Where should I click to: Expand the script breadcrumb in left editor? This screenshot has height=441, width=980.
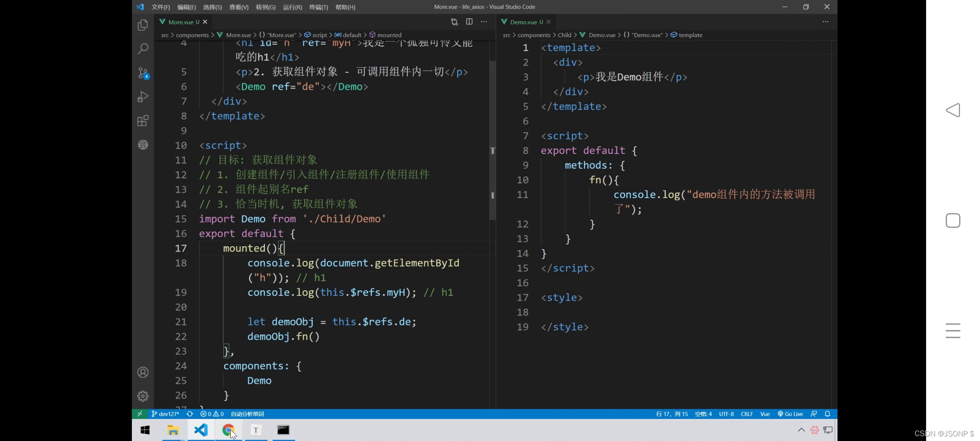[316, 35]
